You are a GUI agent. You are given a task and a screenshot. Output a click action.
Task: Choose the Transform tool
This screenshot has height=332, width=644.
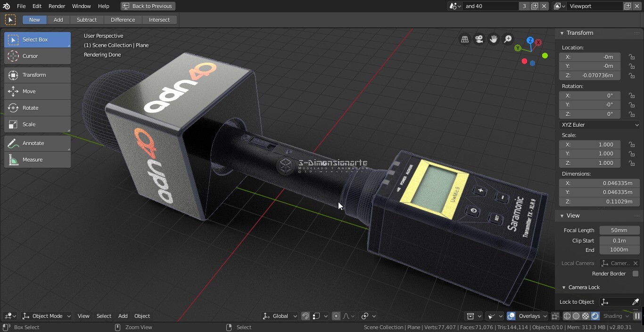tap(37, 75)
